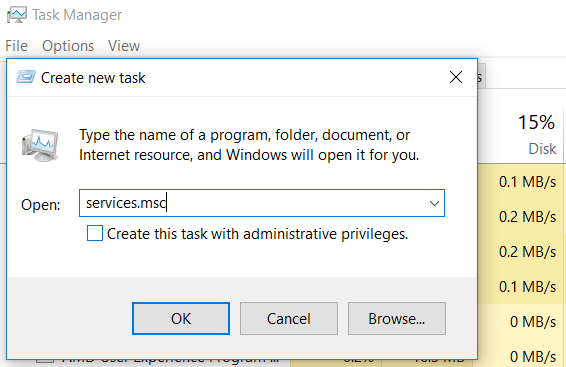The image size is (566, 367).
Task: Sort by the 15% Disk column header
Action: point(537,134)
